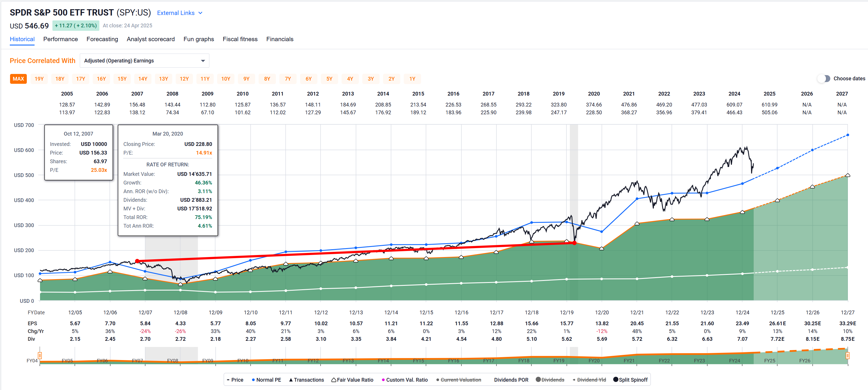Pick the 2Y time range
This screenshot has width=868, height=390.
tap(392, 79)
